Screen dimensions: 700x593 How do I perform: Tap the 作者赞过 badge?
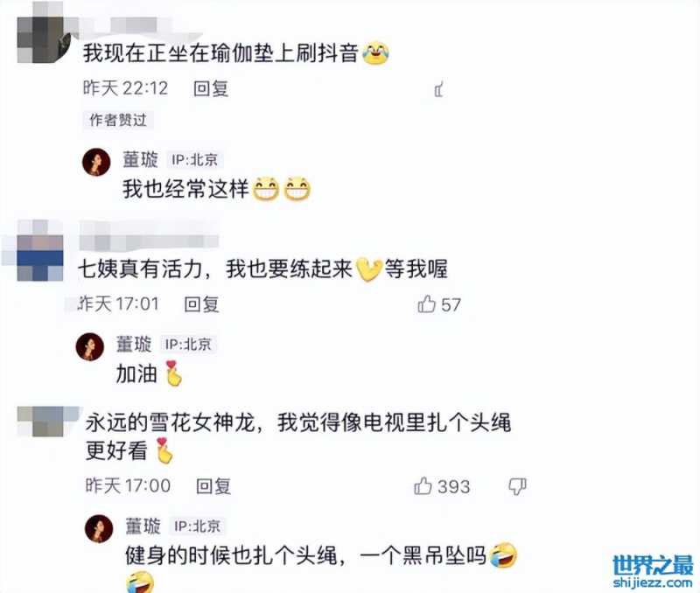(x=118, y=120)
